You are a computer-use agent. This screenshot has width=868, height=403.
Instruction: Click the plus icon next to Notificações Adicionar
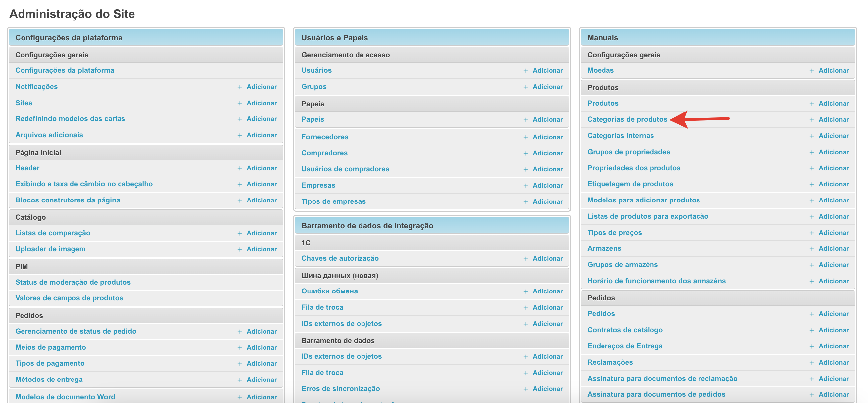240,87
